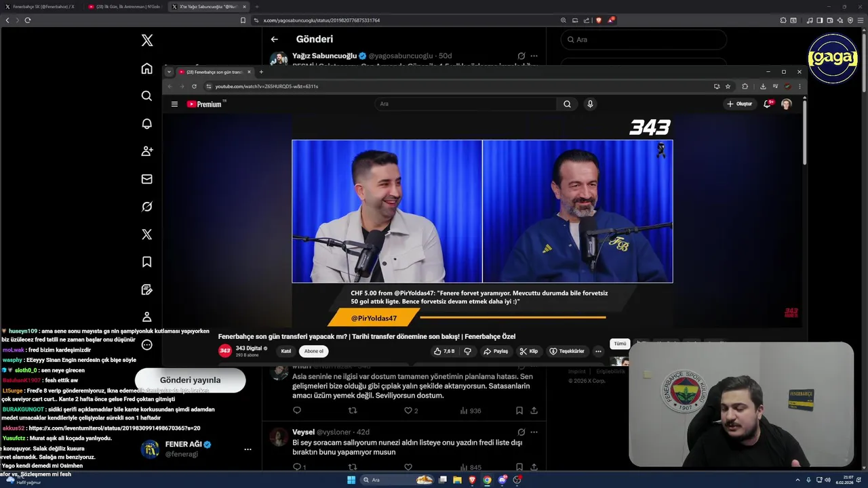Click the YouTube search field Ara
Viewport: 868px width, 488px height.
pyautogui.click(x=466, y=104)
